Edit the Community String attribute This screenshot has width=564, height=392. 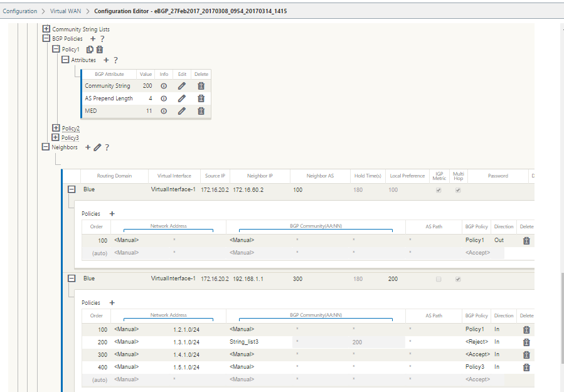tap(182, 86)
